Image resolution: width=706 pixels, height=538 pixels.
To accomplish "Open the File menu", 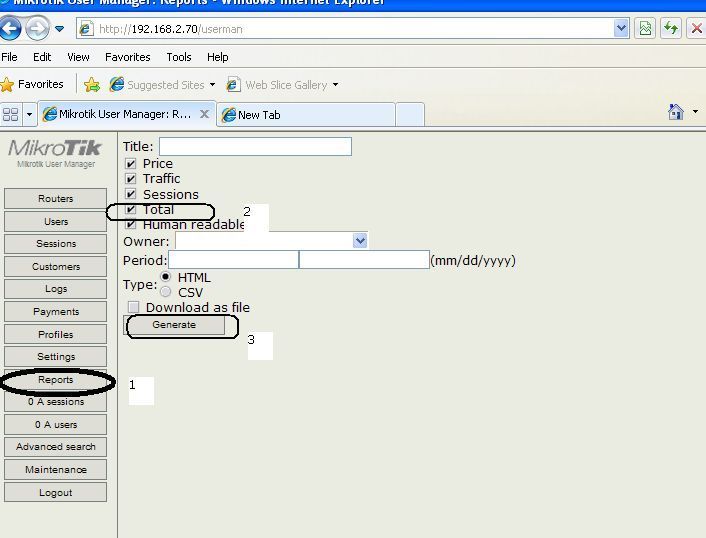I will pyautogui.click(x=9, y=57).
